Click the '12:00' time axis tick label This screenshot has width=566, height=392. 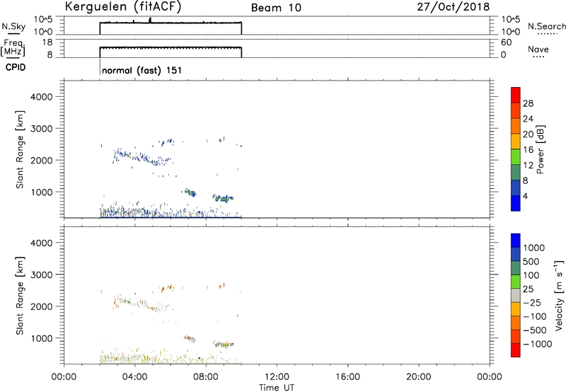coord(277,377)
